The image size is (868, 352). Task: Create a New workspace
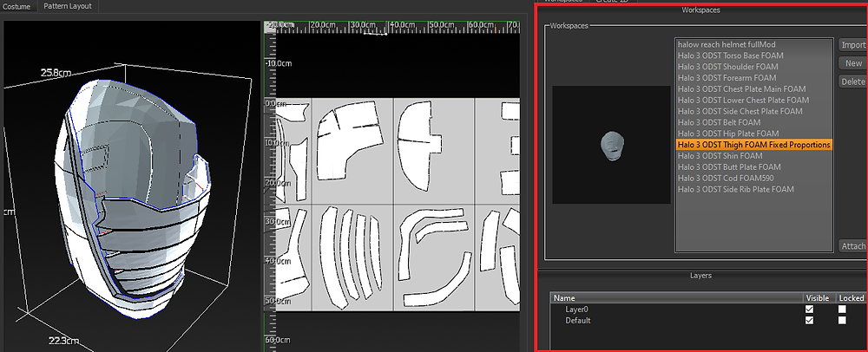(853, 63)
